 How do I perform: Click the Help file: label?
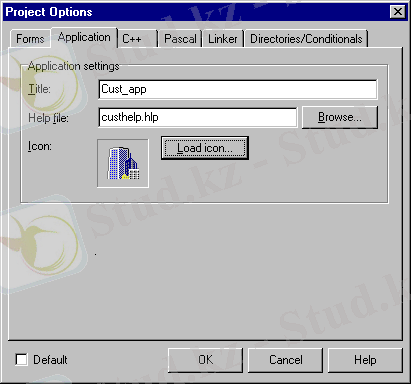point(48,118)
